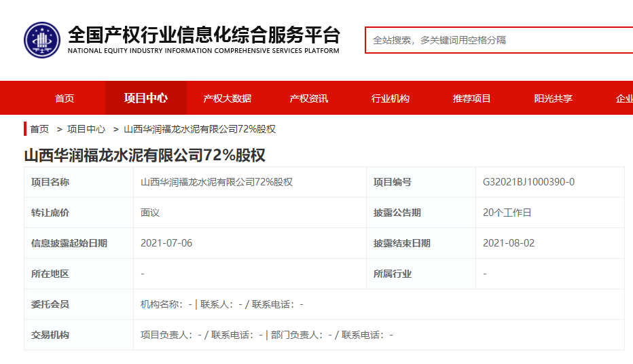The width and height of the screenshot is (633, 364).
Task: Click the start date 2021-07-06
Action: (166, 243)
